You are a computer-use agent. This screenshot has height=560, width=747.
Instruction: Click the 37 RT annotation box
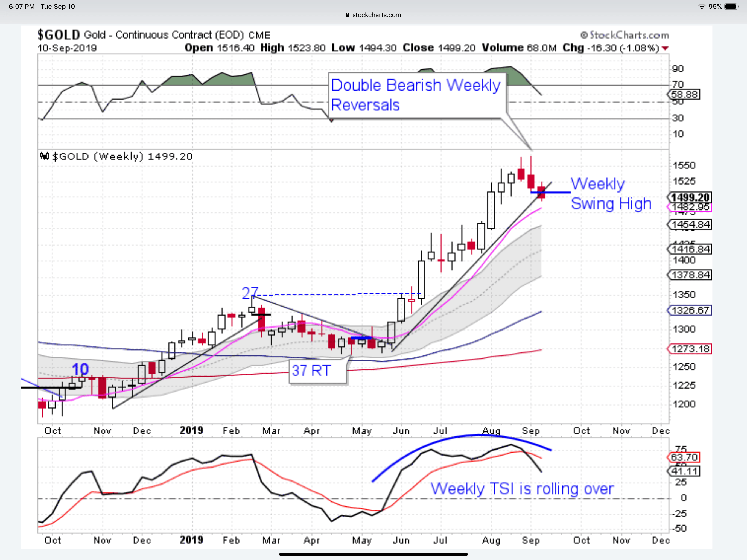click(x=317, y=371)
